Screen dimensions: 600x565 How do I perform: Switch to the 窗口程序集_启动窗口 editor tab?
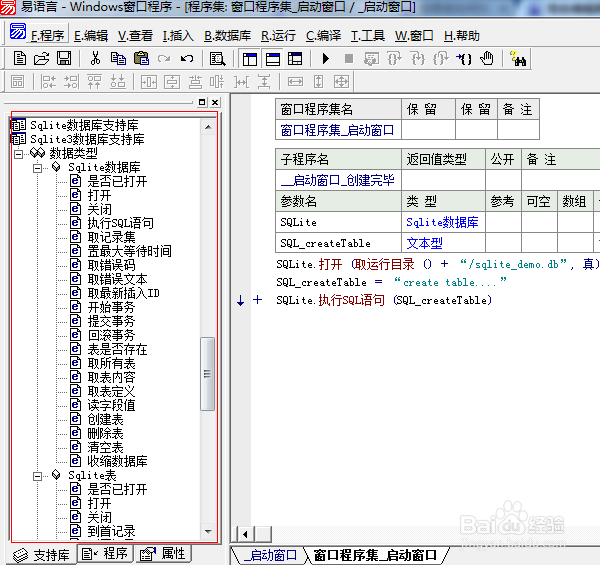375,555
